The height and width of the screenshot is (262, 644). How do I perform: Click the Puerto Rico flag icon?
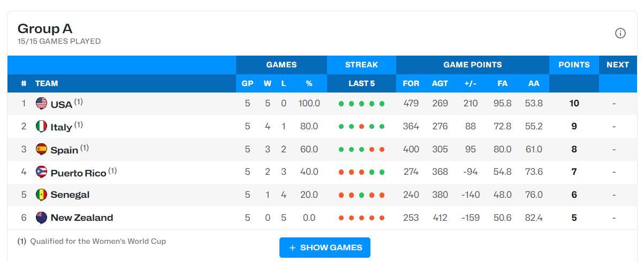[41, 172]
